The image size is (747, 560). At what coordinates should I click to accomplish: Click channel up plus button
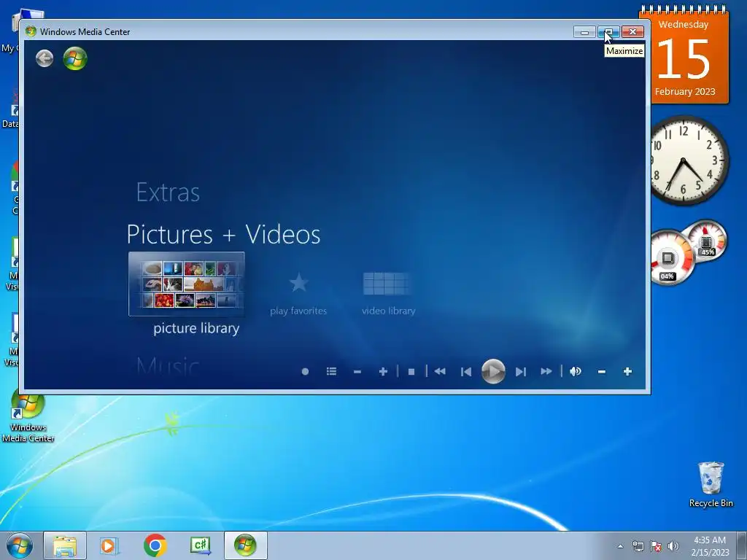point(383,371)
